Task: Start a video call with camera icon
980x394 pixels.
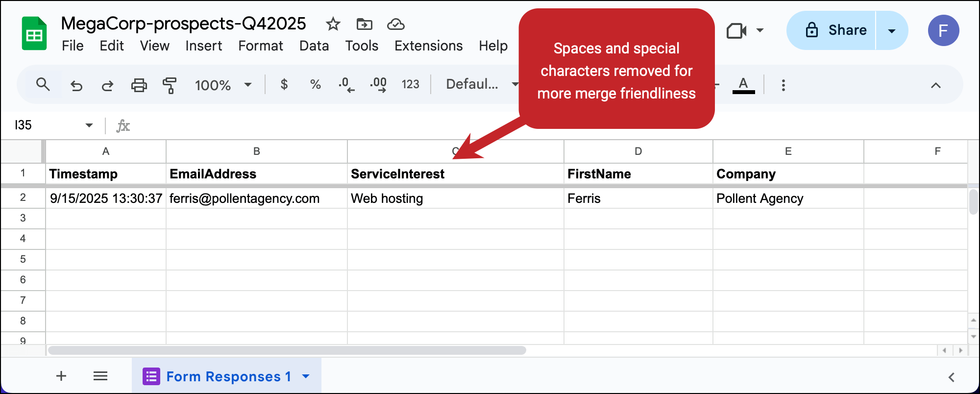Action: pos(736,31)
